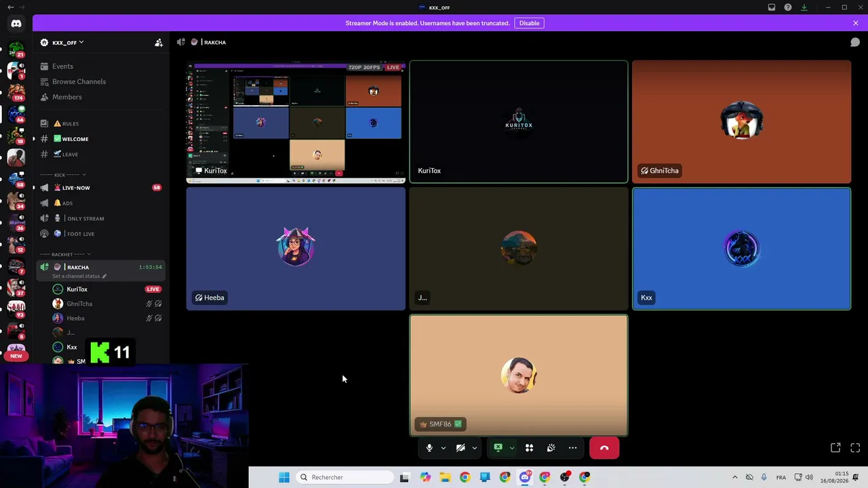Launch Copilot from the taskbar
Viewport: 868px width, 488px height.
(425, 477)
